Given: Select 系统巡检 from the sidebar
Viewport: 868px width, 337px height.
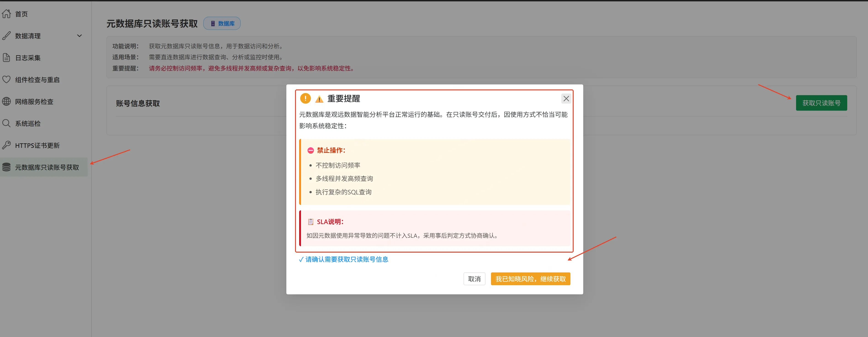Looking at the screenshot, I should click(x=28, y=124).
